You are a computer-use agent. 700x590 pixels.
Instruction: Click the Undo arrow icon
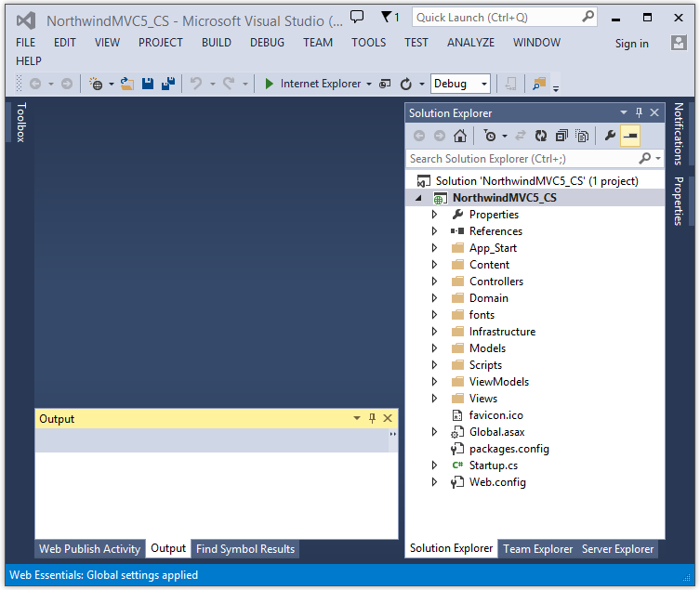coord(196,84)
